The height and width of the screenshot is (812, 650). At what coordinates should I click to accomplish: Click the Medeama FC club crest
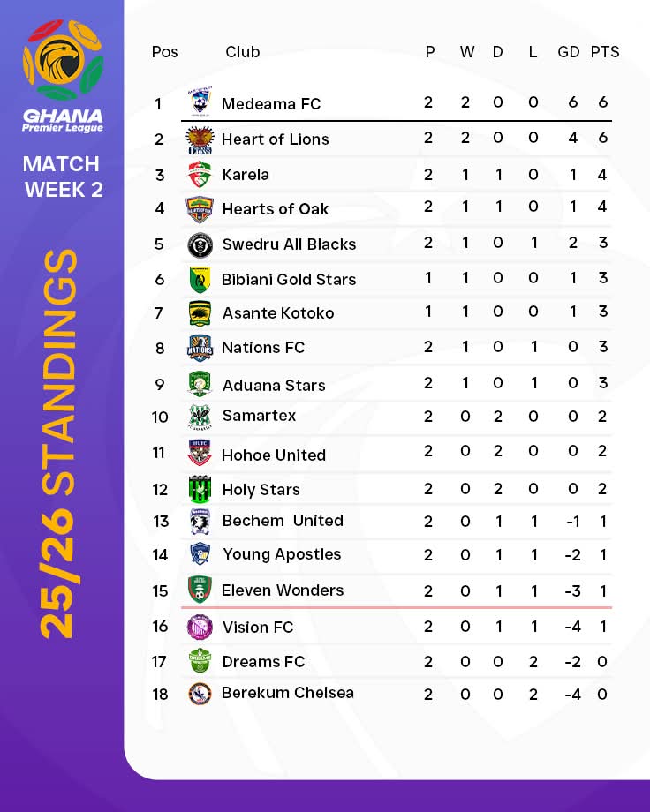tap(200, 103)
